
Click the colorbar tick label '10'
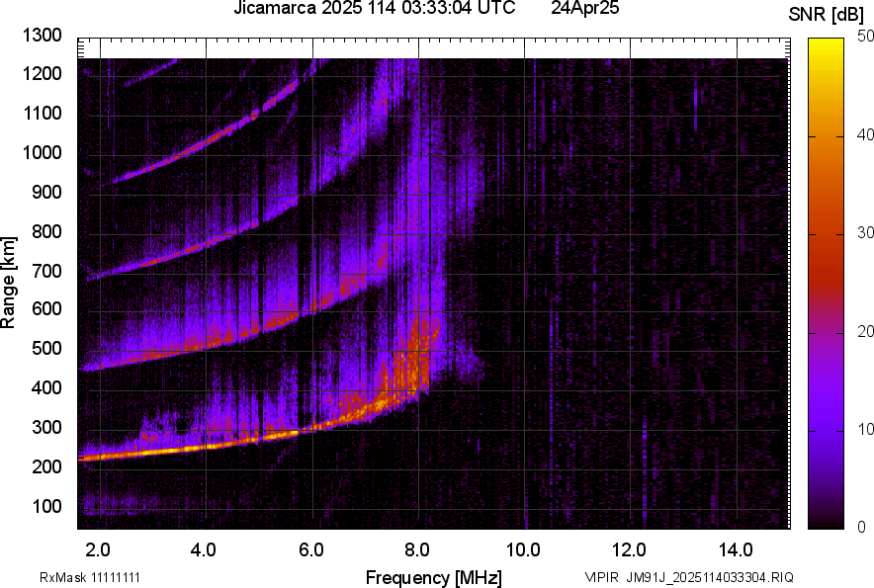tap(866, 429)
